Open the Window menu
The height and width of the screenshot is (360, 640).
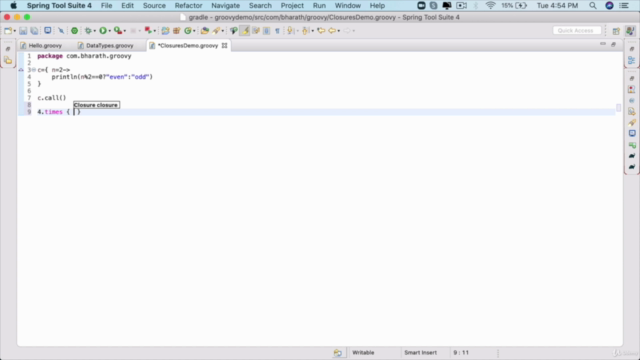[x=347, y=6]
